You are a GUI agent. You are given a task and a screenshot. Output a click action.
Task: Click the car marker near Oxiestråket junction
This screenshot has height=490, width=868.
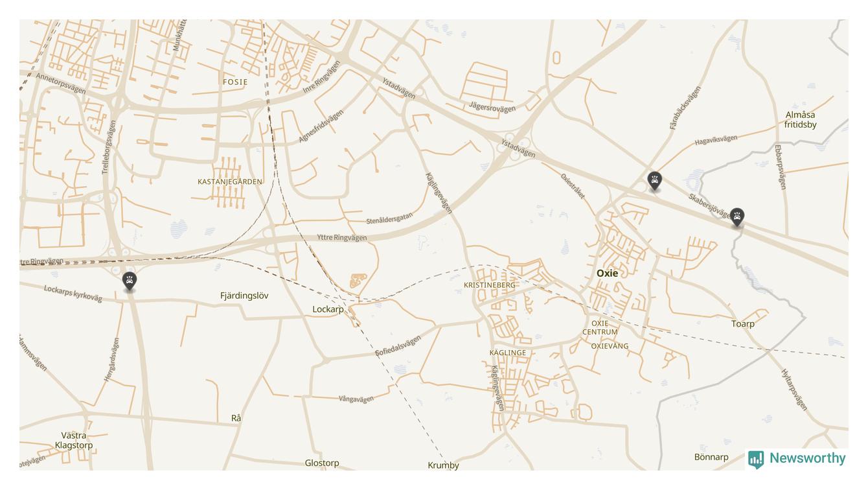click(655, 181)
